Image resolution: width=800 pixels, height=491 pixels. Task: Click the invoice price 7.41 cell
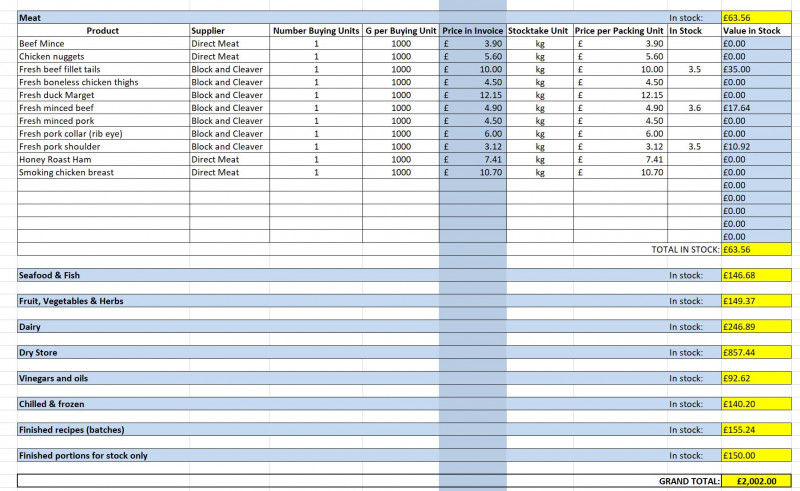[x=472, y=159]
